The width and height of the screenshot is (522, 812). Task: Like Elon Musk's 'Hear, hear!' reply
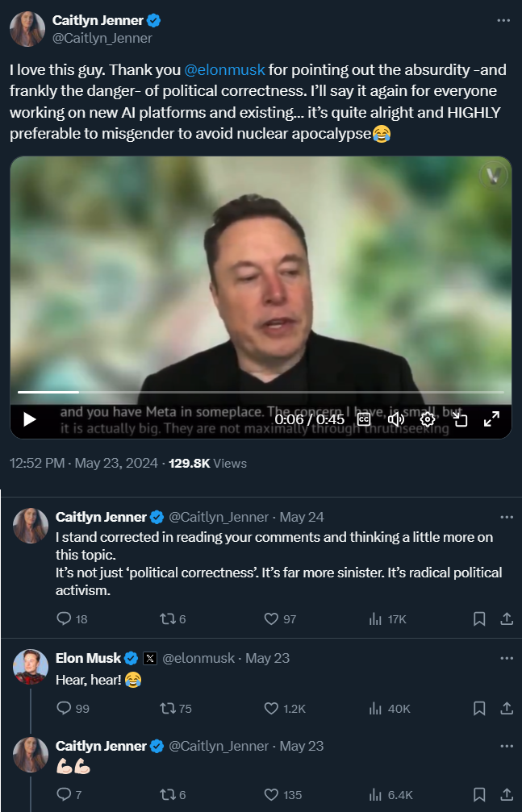(x=272, y=709)
